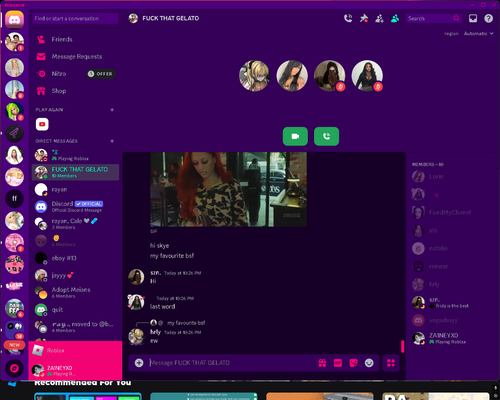Screen dimensions: 500x400
Task: Click the Nitro OFFER badge
Action: [101, 74]
